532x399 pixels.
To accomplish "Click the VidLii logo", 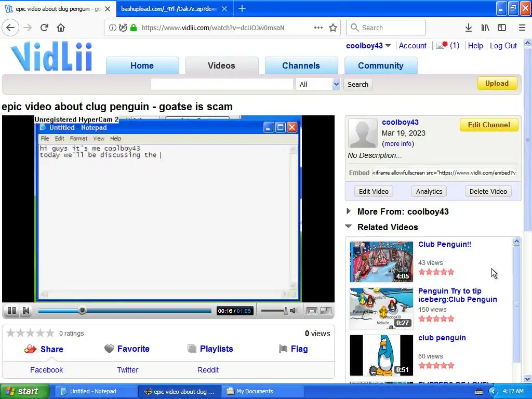I will pos(51,56).
